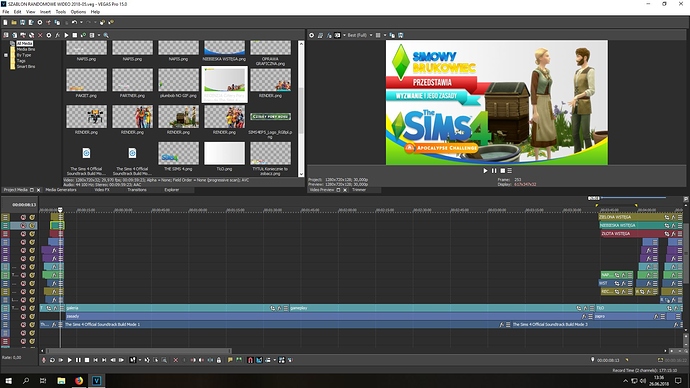Click Play in timeline transport bar
This screenshot has width=690, height=388.
[x=70, y=360]
